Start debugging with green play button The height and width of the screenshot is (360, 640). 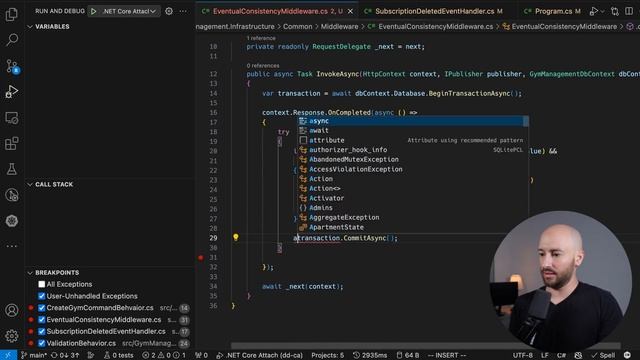pyautogui.click(x=93, y=11)
